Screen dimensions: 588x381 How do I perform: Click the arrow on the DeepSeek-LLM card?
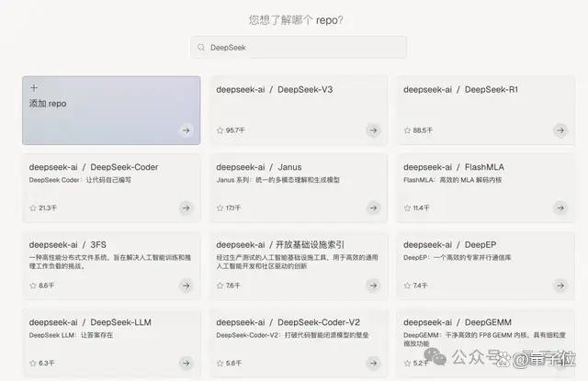[x=186, y=363]
